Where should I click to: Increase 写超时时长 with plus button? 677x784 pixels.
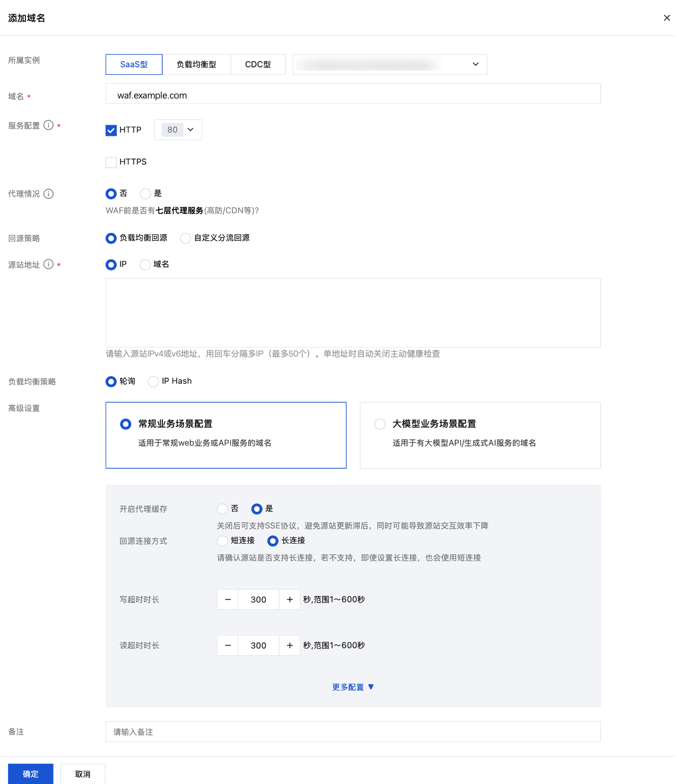point(290,599)
